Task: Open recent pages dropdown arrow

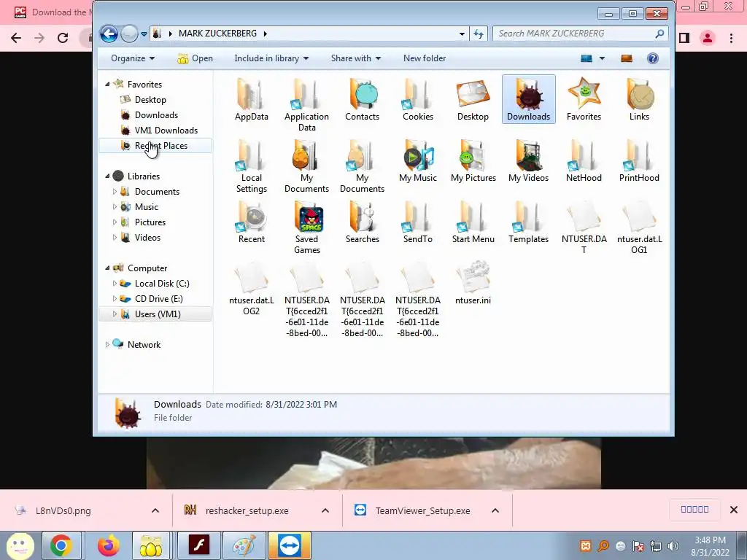Action: click(144, 34)
